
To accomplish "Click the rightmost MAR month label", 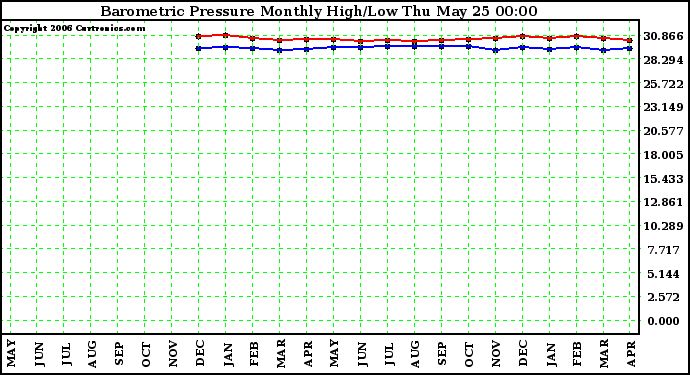I will (604, 353).
